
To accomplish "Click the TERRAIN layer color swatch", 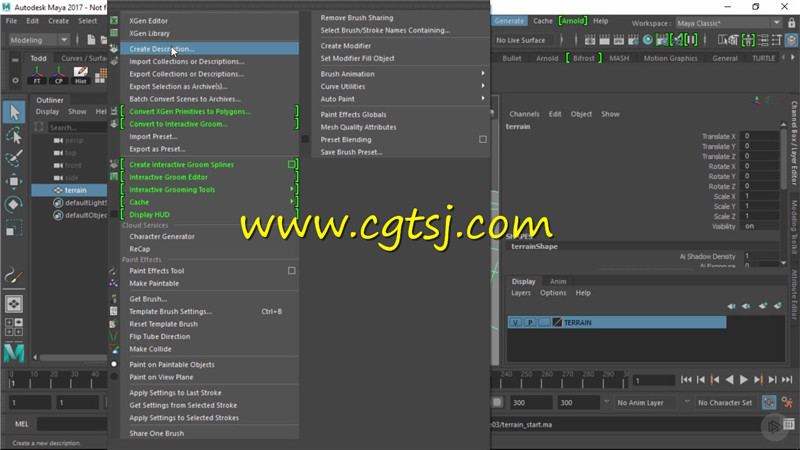I will click(x=557, y=322).
